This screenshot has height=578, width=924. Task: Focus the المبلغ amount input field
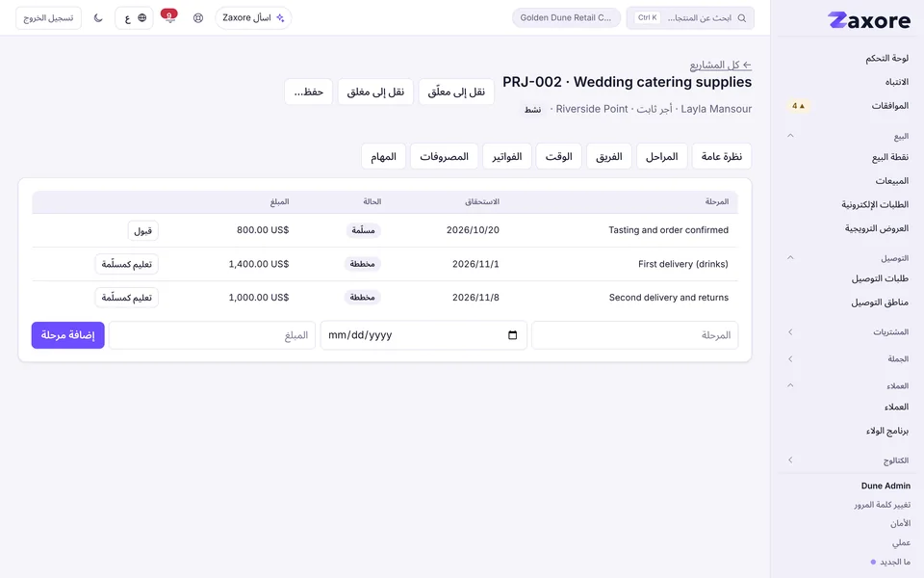coord(212,335)
